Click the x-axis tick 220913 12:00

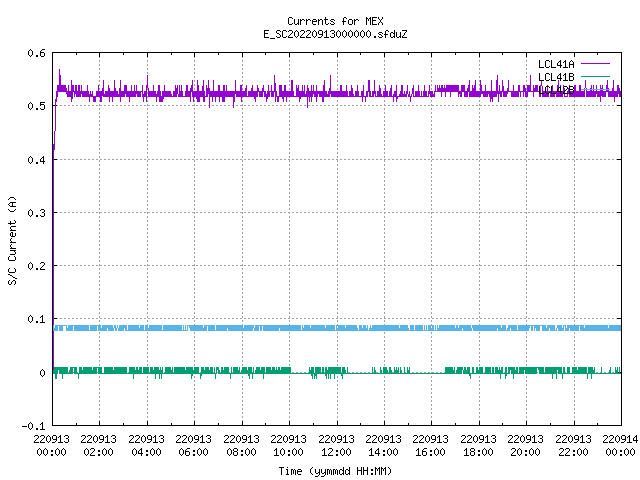tap(336, 446)
